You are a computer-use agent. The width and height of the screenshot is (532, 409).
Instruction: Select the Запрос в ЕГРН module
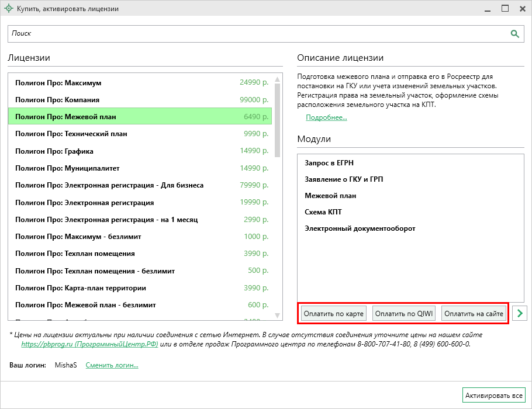coord(329,163)
